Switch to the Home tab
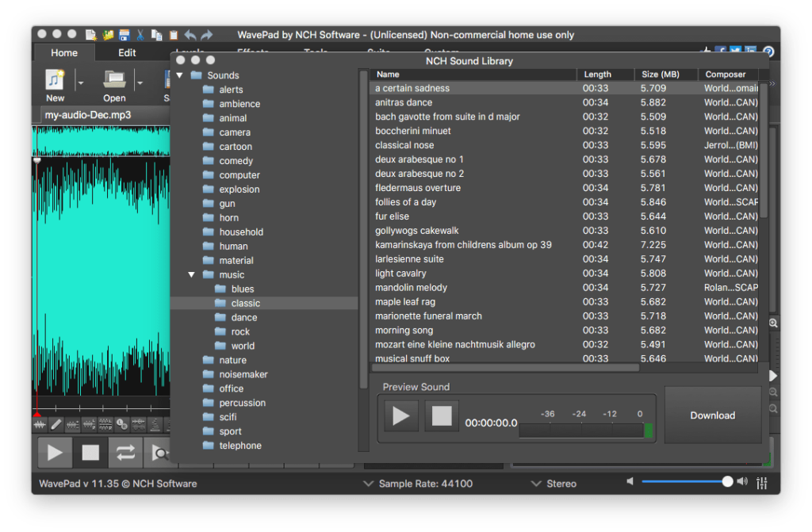The height and width of the screenshot is (532, 812). 64,53
